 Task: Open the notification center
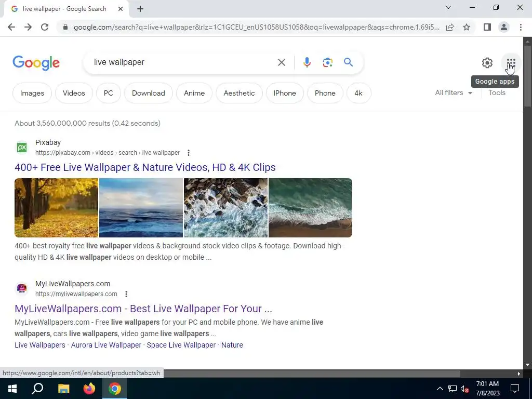click(x=515, y=389)
